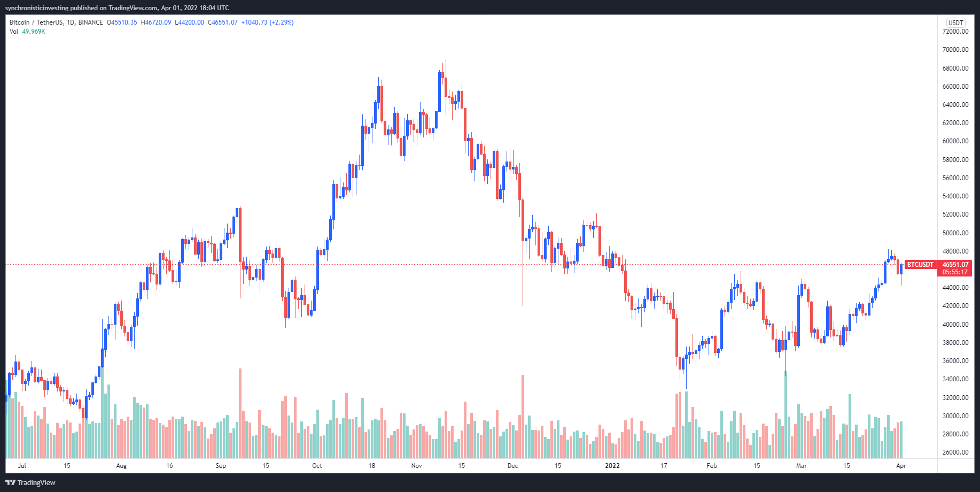Click the Bitcoin / TetherUS chart title
This screenshot has height=492, width=980.
(x=36, y=22)
